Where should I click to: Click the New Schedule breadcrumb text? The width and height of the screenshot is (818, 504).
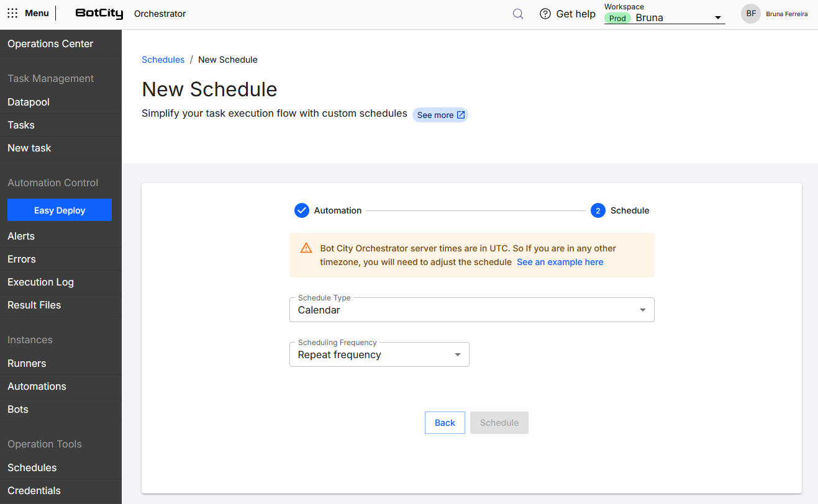[228, 60]
